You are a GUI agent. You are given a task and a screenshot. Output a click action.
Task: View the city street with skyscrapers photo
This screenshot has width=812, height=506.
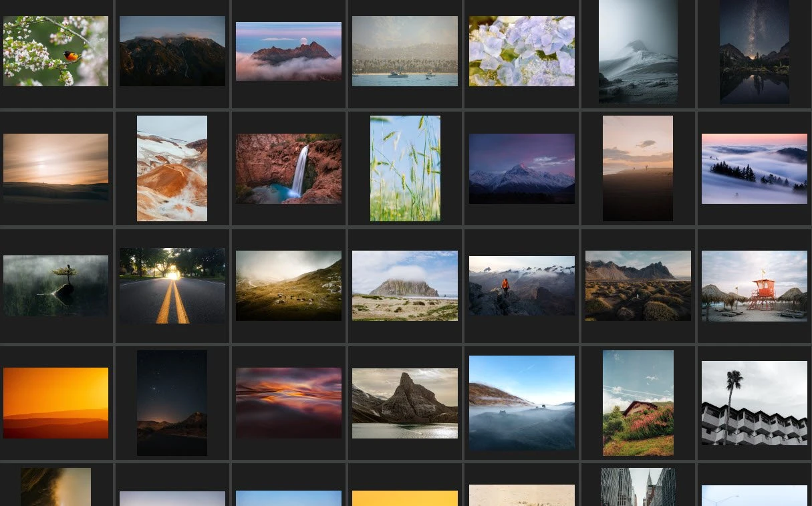(638, 487)
